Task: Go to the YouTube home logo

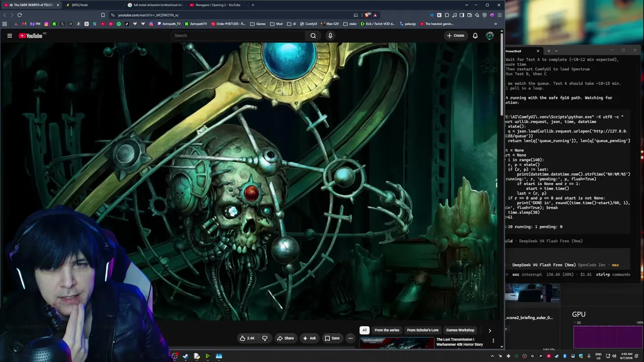Action: coord(31,36)
